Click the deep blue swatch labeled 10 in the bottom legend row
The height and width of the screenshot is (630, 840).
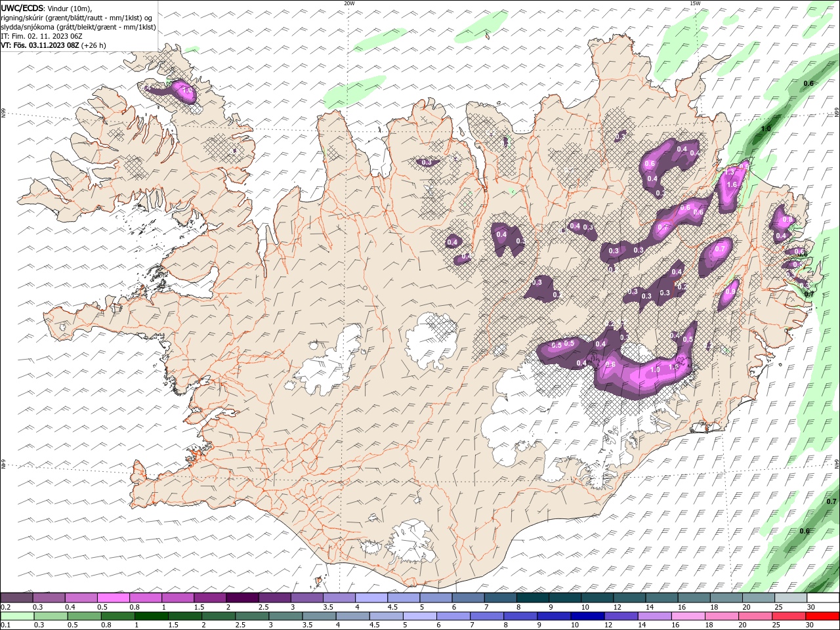(587, 616)
